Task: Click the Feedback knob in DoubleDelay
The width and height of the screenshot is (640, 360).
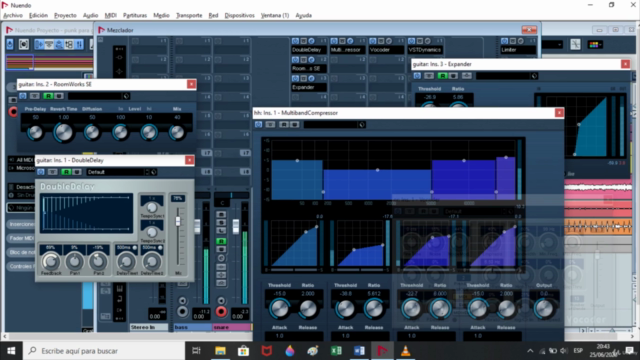Action: (51, 262)
